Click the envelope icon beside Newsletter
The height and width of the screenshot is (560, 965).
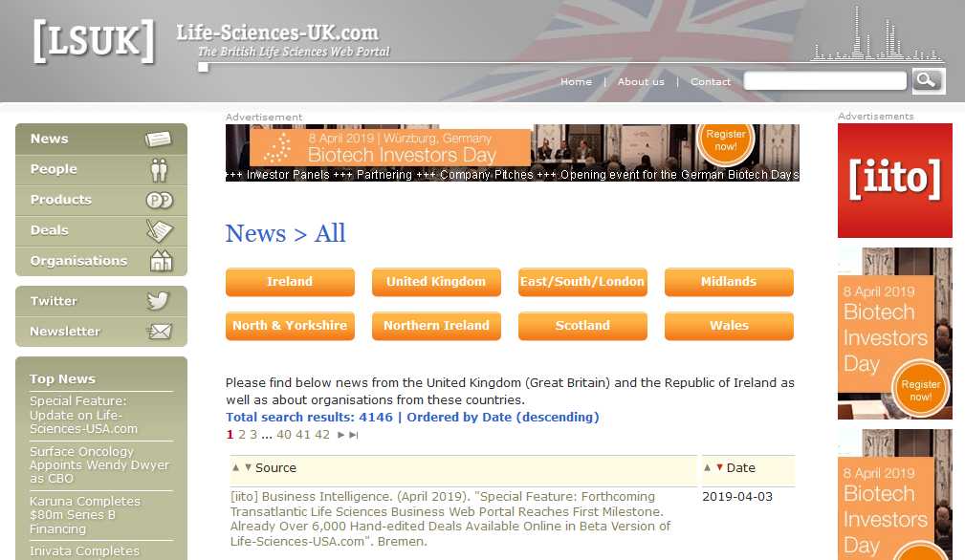tap(160, 332)
